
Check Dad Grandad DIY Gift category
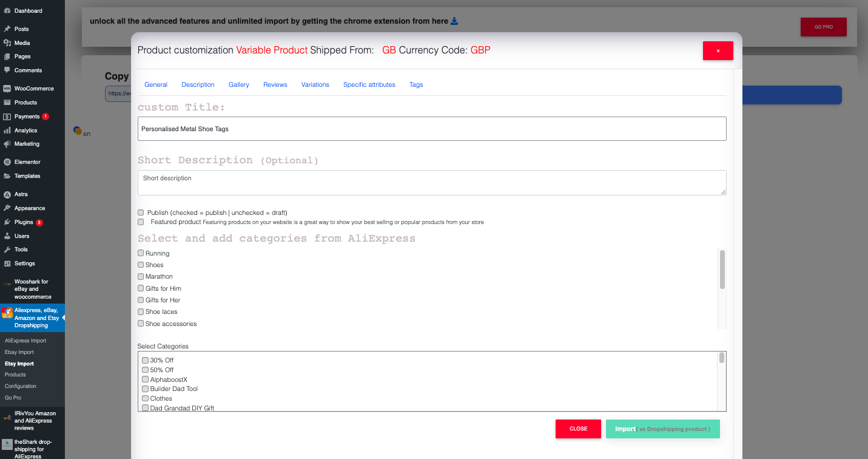click(x=145, y=408)
